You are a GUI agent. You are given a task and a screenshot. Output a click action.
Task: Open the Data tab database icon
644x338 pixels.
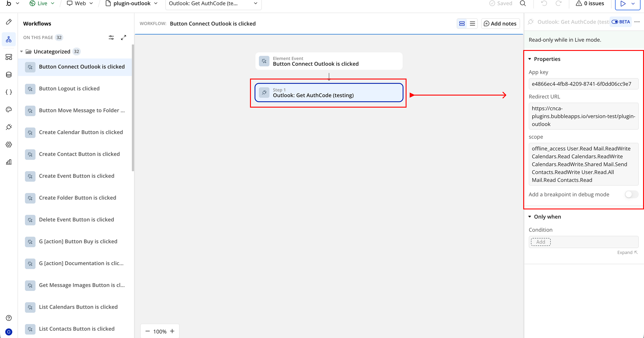click(x=9, y=75)
